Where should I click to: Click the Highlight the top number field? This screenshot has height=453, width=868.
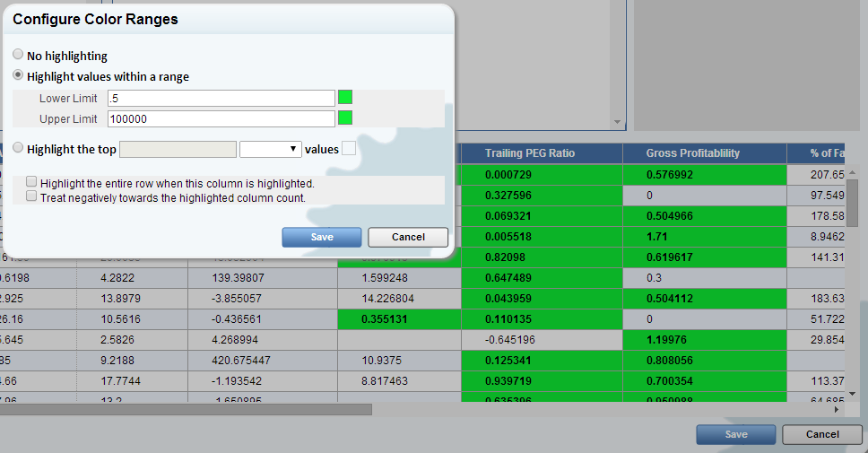coord(178,149)
